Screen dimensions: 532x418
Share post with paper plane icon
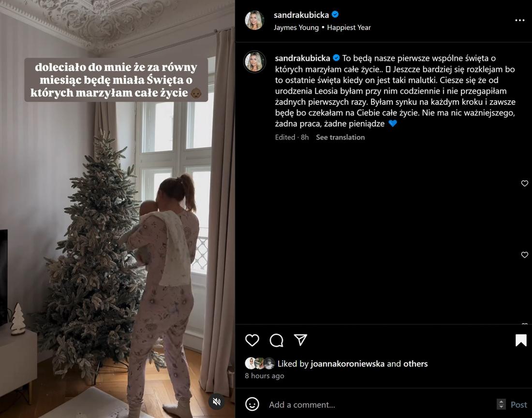(x=301, y=340)
